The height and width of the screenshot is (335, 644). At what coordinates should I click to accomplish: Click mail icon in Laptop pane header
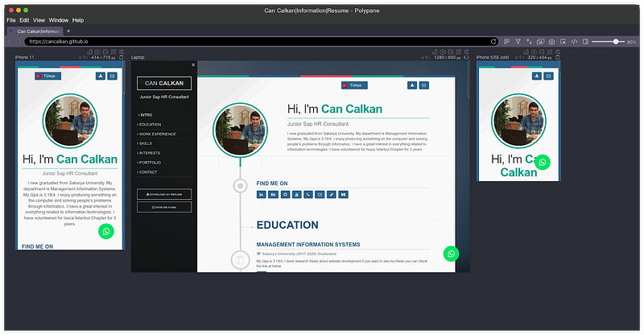click(424, 85)
